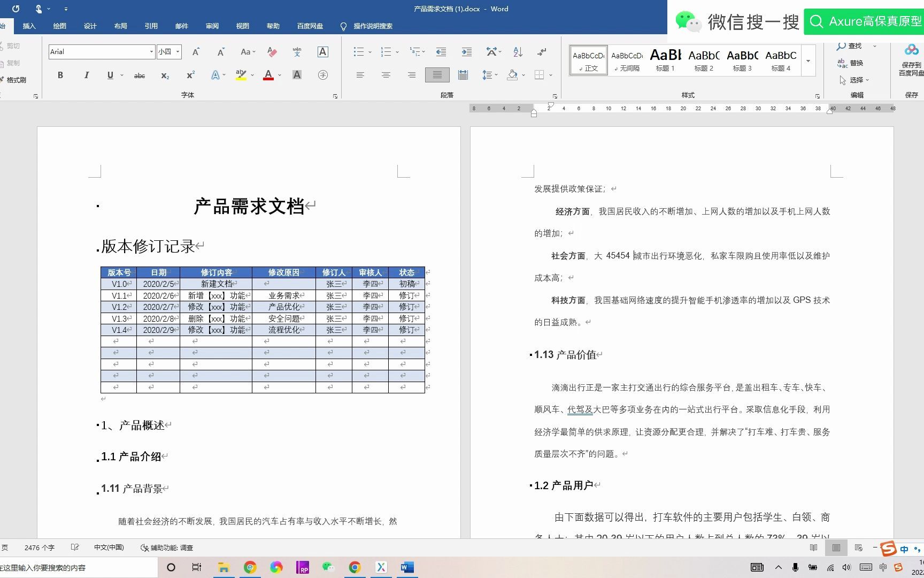Open the Review tab

coord(212,26)
